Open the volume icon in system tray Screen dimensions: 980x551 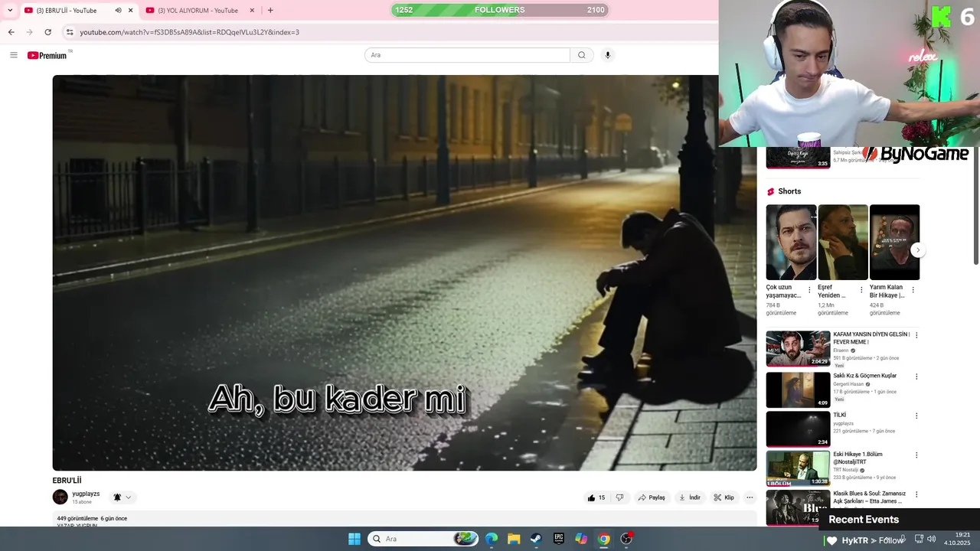coord(931,539)
